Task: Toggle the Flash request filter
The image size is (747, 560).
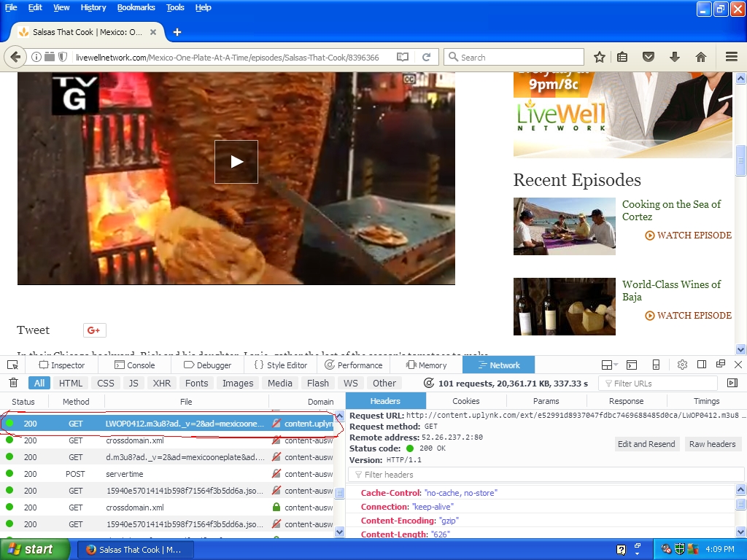Action: 318,383
